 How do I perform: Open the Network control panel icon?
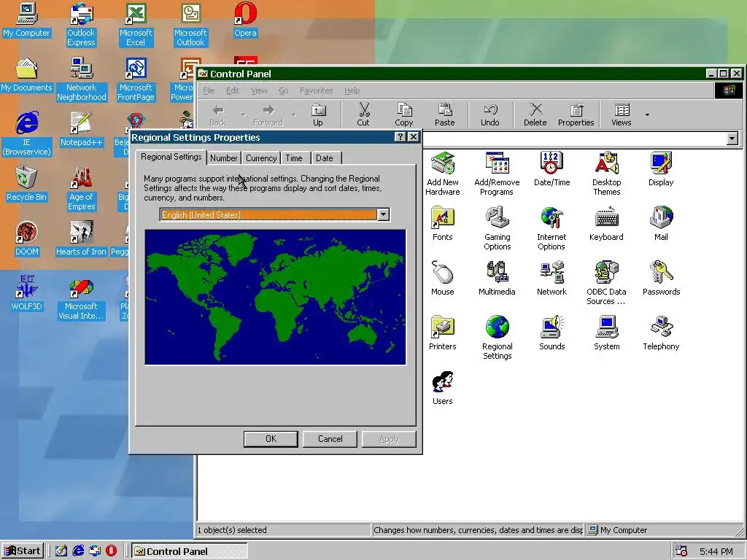(x=551, y=278)
